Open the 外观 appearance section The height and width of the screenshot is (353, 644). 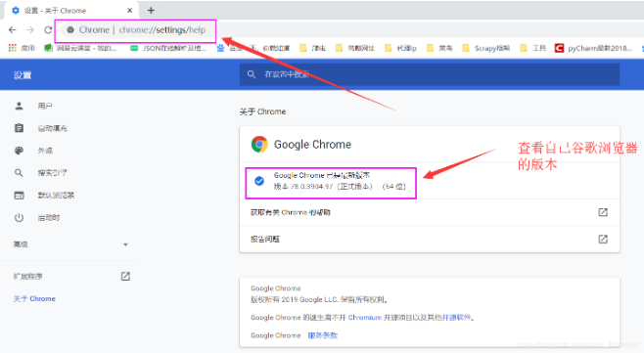tap(45, 151)
